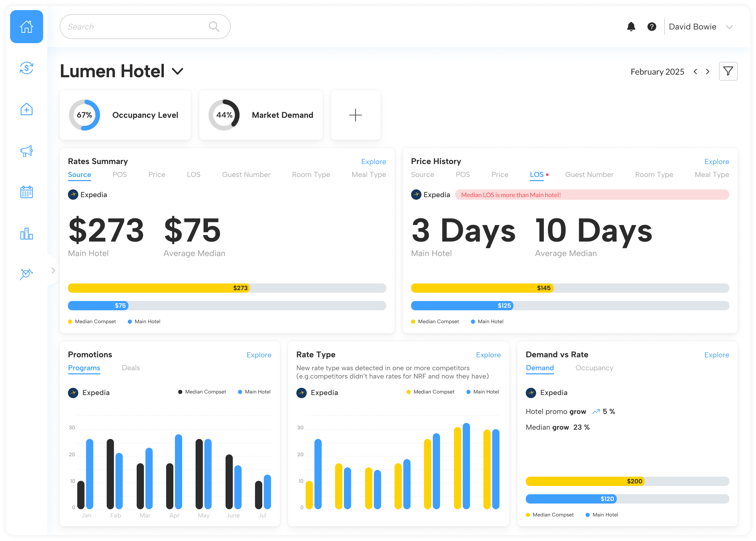Screen dimensions: 756x541
Task: Expand the sidebar with the chevron arrow
Action: [53, 270]
